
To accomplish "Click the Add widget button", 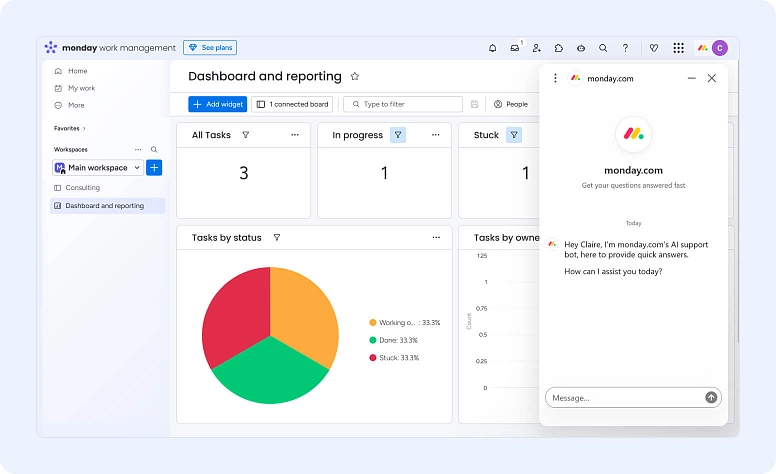I will pyautogui.click(x=217, y=104).
